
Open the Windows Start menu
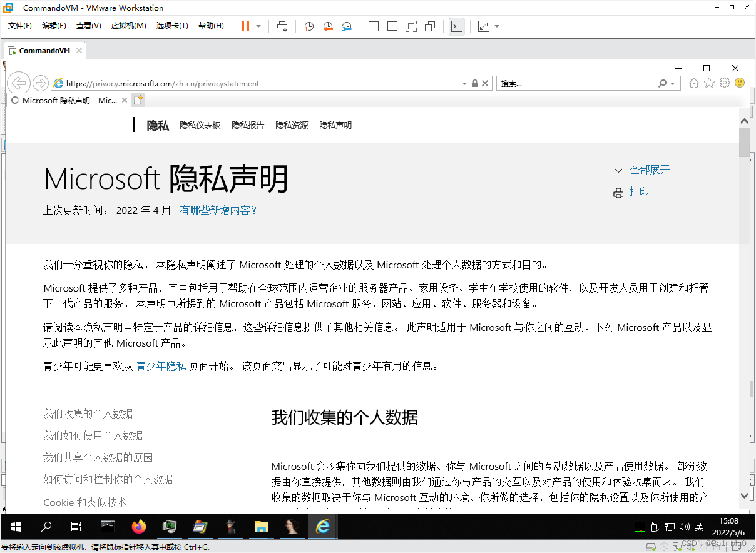[x=16, y=527]
